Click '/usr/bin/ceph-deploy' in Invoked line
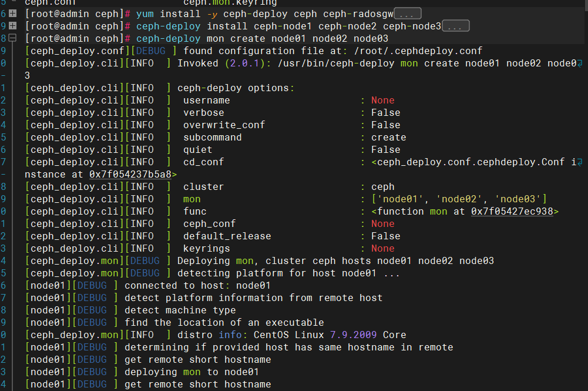Image resolution: width=588 pixels, height=391 pixels. [x=336, y=64]
